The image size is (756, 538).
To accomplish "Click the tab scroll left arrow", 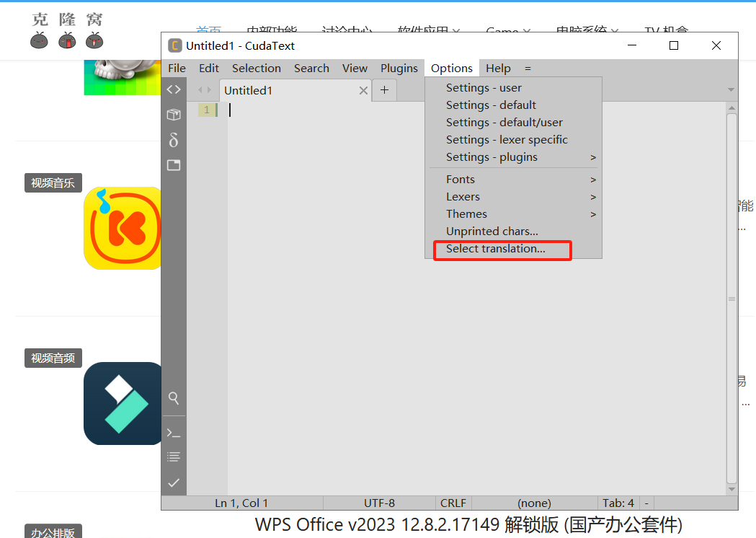I will 200,89.
